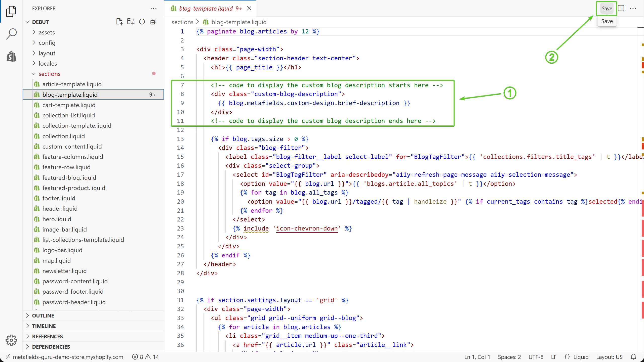Screen dimensions: 644x362
Task: Select the blog-template.liquid editor tab
Action: (206, 8)
